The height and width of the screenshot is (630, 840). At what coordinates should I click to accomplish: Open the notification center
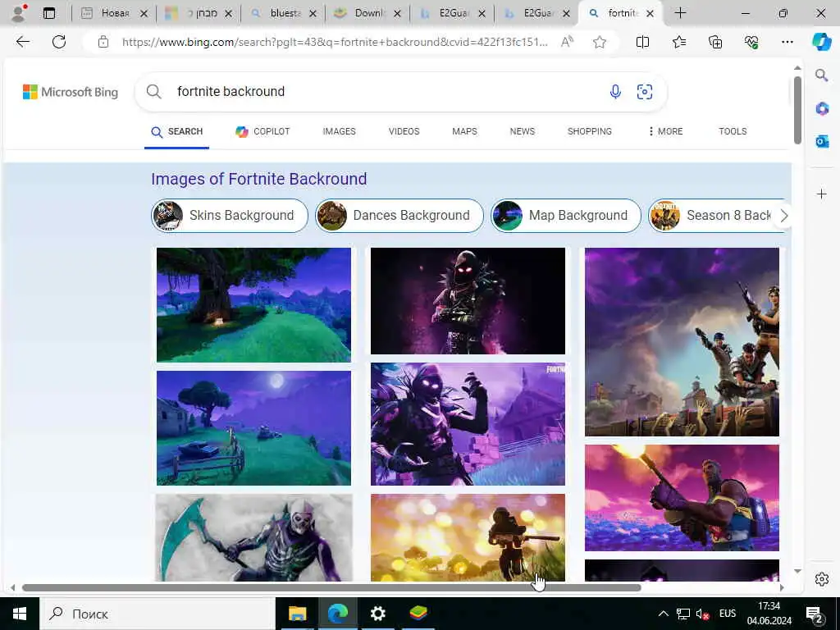pos(814,614)
